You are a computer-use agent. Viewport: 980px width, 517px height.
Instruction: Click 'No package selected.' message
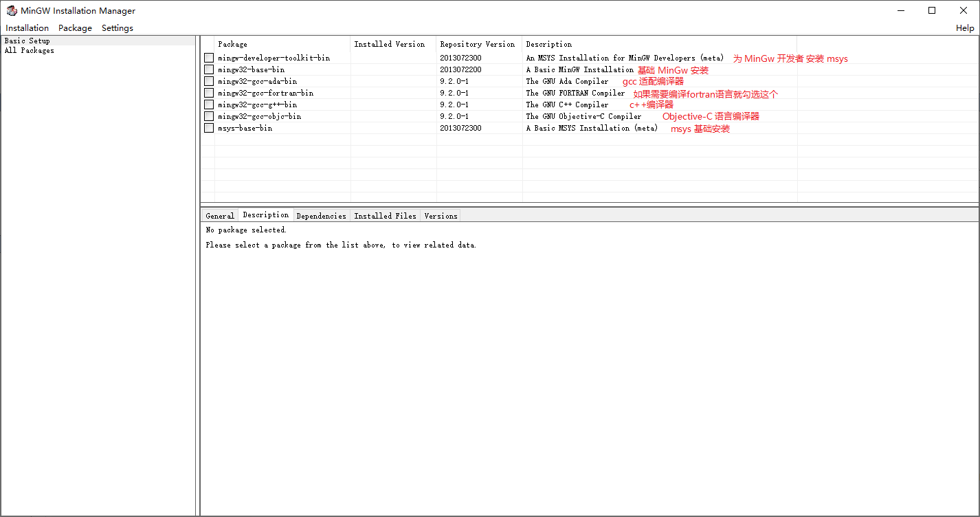246,230
